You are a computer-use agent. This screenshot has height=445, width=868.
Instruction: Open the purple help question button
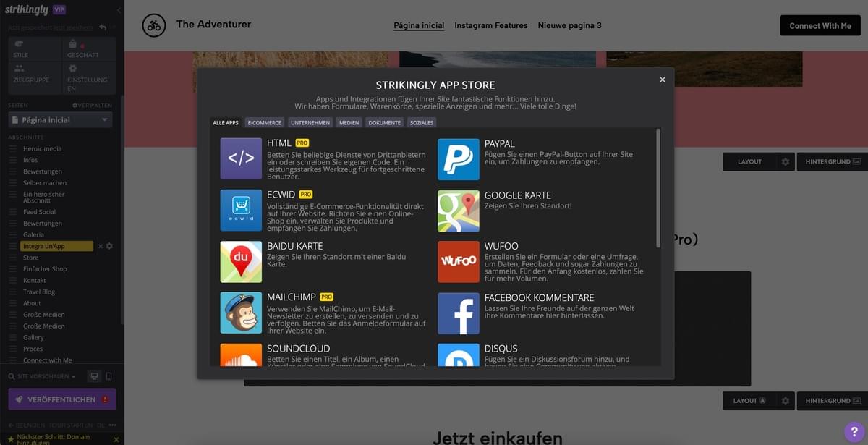(854, 432)
